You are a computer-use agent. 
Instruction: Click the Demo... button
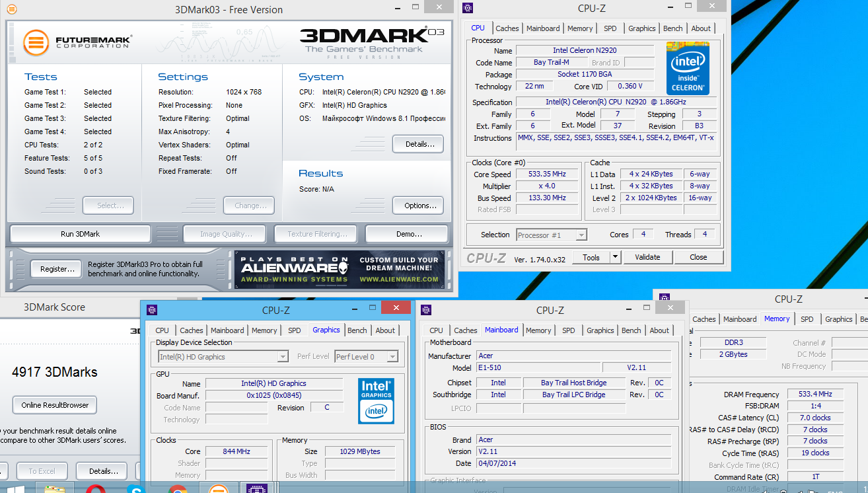point(407,234)
